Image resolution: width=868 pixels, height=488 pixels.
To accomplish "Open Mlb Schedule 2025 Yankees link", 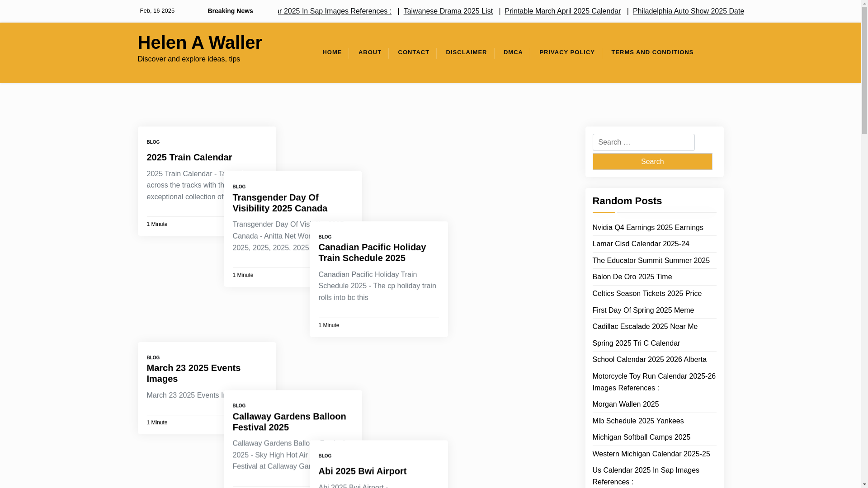I will 637,421.
